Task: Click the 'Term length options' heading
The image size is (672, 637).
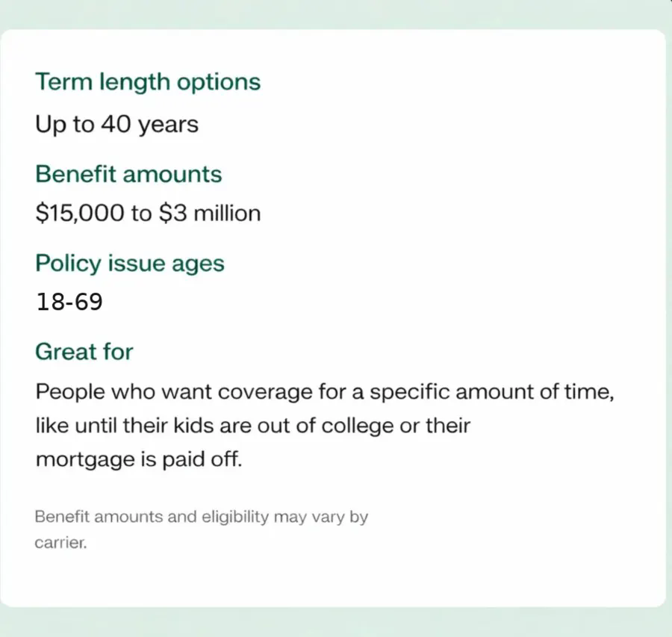Action: [148, 82]
